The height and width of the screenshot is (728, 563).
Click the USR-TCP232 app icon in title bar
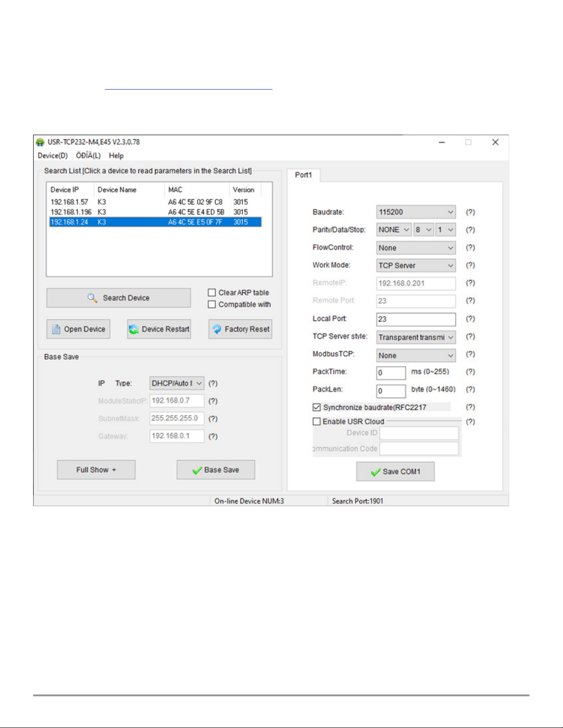pos(40,142)
